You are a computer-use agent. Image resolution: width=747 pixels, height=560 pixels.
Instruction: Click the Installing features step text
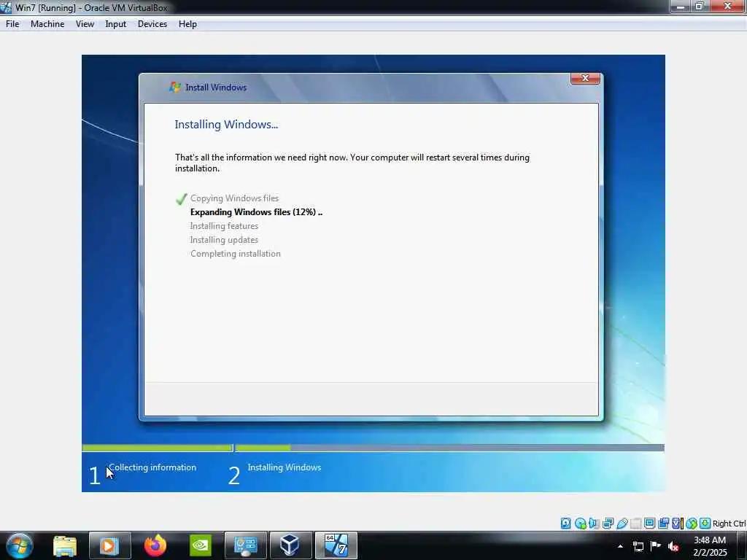[224, 226]
